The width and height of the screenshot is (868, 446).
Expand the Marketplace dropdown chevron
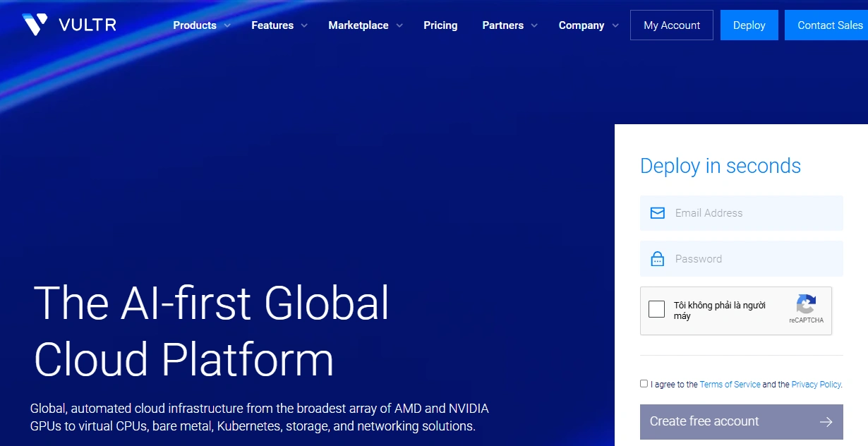click(x=399, y=25)
